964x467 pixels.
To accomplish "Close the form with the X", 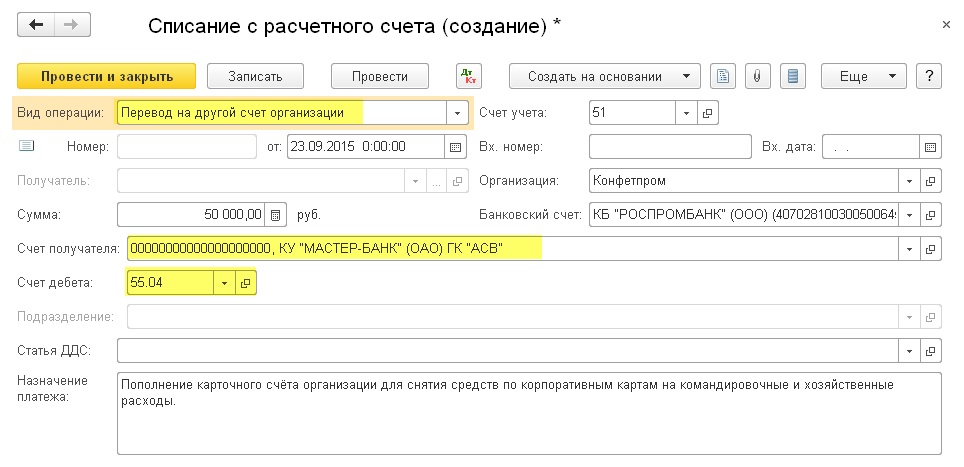I will pyautogui.click(x=946, y=25).
